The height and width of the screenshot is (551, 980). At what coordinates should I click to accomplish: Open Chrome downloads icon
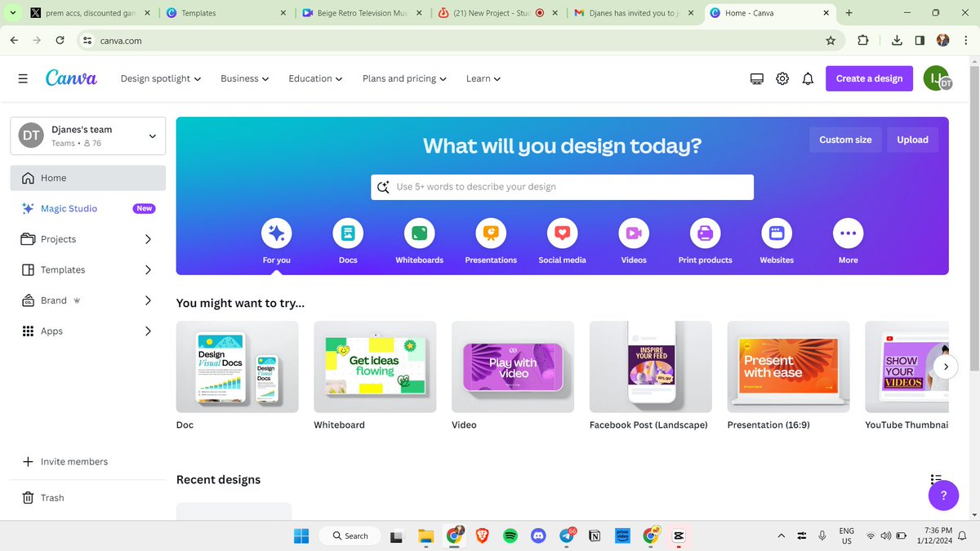897,40
